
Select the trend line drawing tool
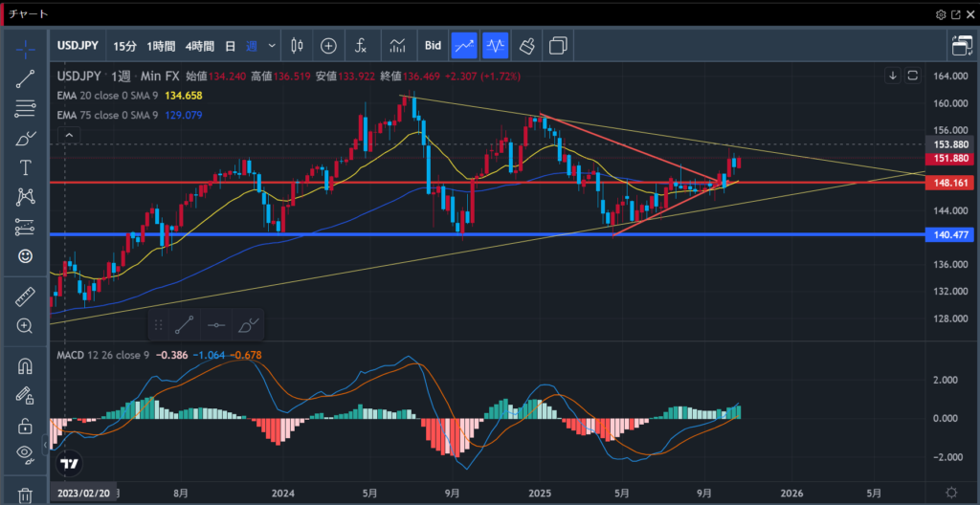pos(25,78)
